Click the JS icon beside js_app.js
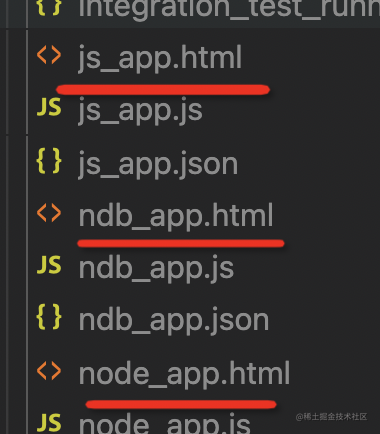Viewport: 380px width, 434px height. (49, 107)
